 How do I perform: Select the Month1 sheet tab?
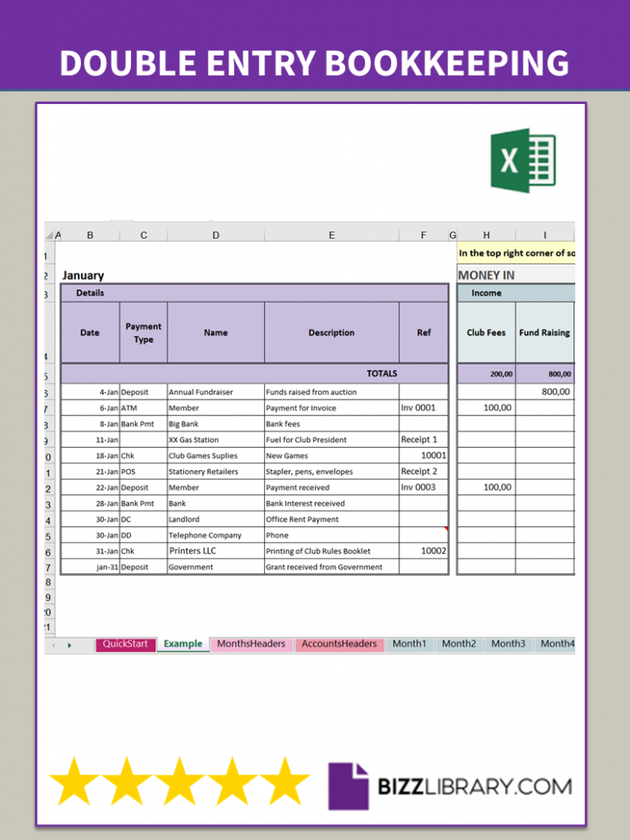click(409, 644)
